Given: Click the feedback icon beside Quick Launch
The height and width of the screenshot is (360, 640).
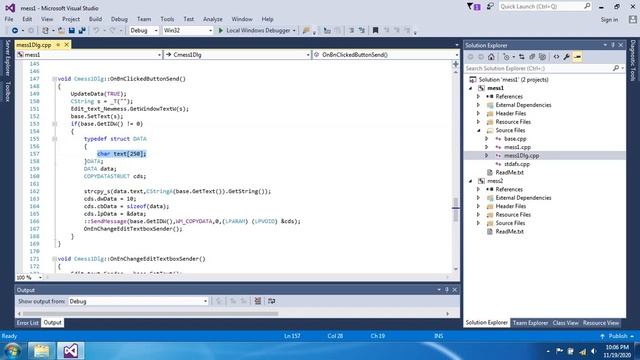Looking at the screenshot, I should [x=490, y=7].
